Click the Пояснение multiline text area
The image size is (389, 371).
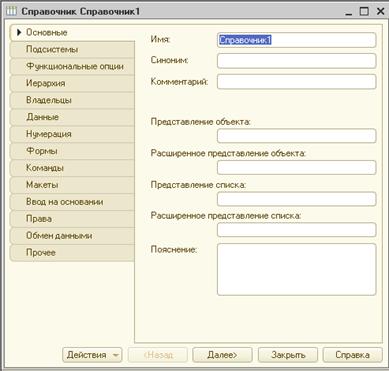click(297, 269)
